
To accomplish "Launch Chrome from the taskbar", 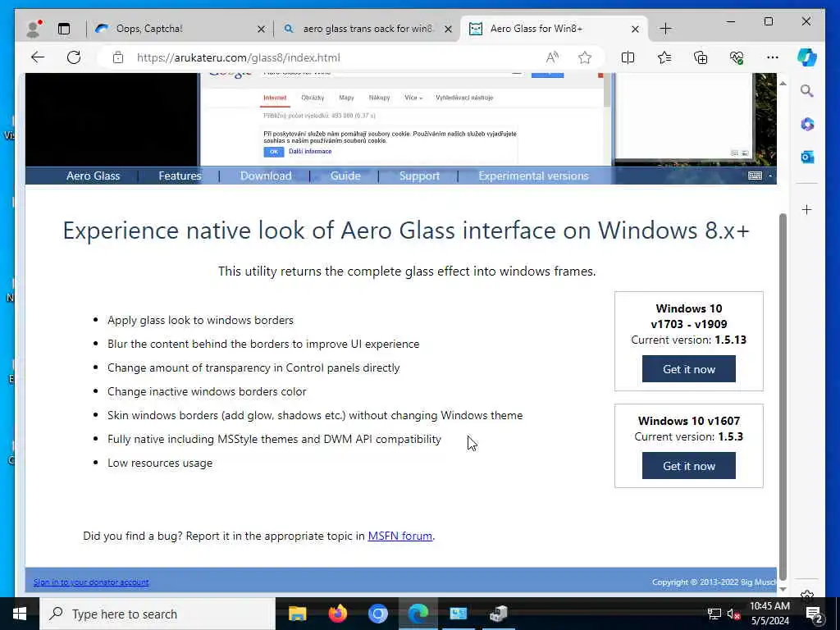I will coord(377,614).
